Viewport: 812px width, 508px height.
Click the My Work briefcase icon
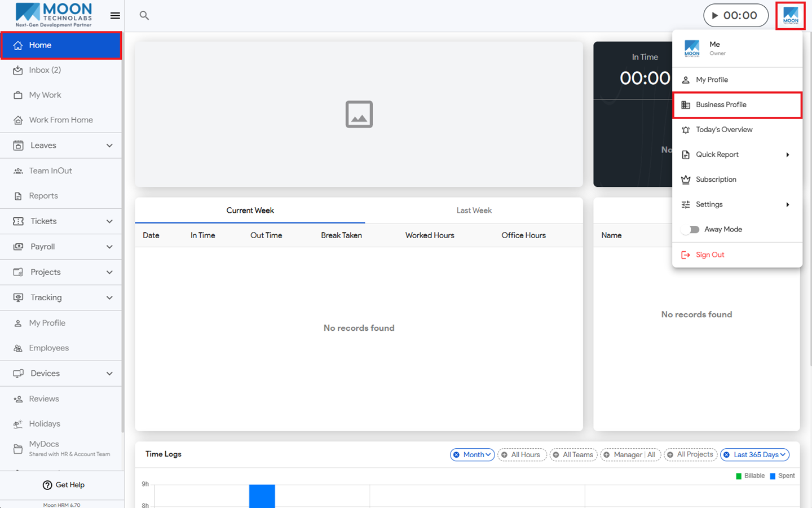[x=18, y=95]
